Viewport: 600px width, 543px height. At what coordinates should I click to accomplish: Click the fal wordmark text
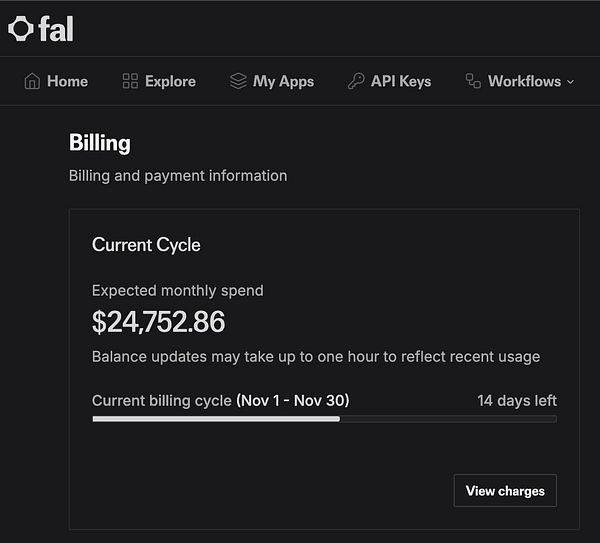[x=56, y=29]
